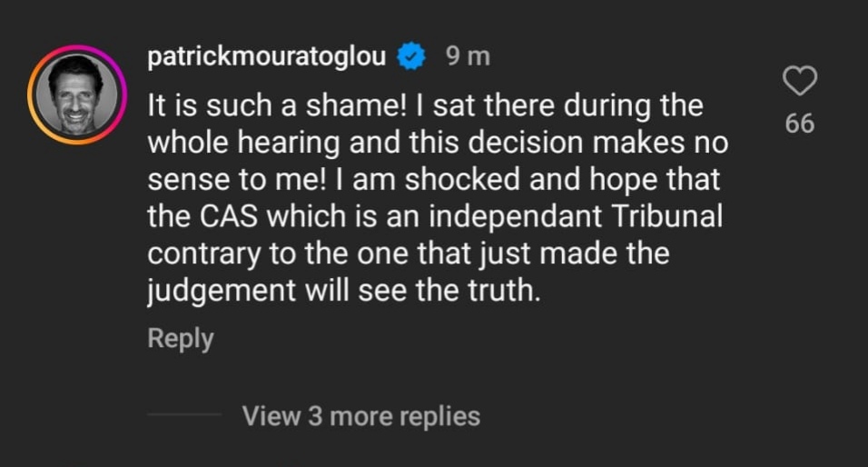The width and height of the screenshot is (868, 467).
Task: Tap the gradient story ring around the avatar
Action: [33, 94]
